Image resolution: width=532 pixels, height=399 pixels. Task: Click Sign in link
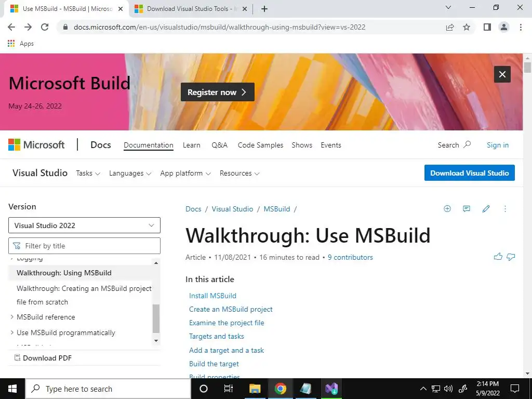[498, 145]
